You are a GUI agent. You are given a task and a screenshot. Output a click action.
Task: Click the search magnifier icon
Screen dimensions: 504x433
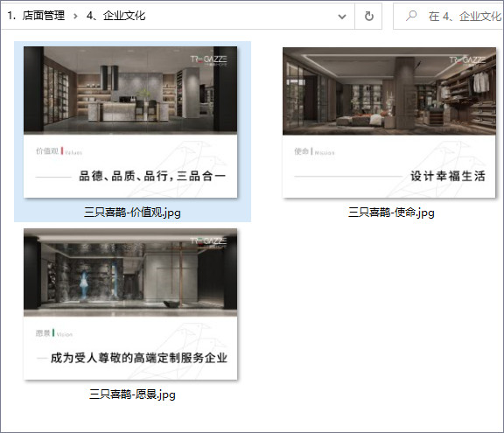tap(411, 16)
